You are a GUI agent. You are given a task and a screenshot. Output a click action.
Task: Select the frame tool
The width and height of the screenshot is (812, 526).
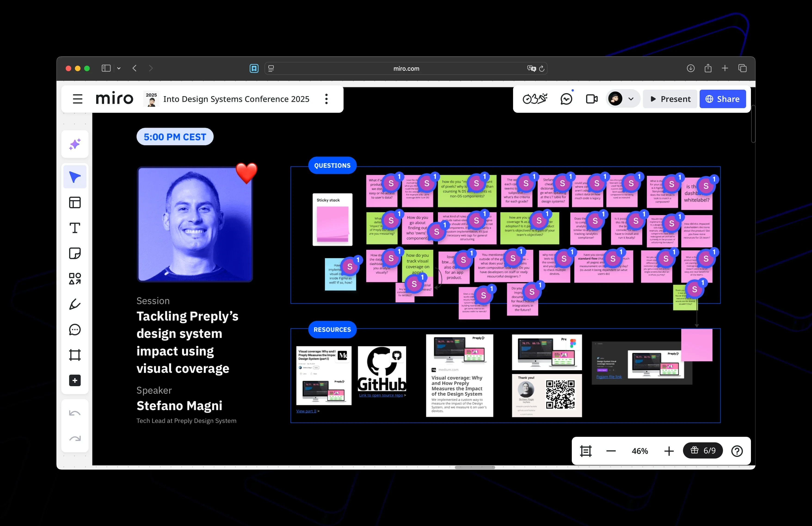(x=75, y=355)
